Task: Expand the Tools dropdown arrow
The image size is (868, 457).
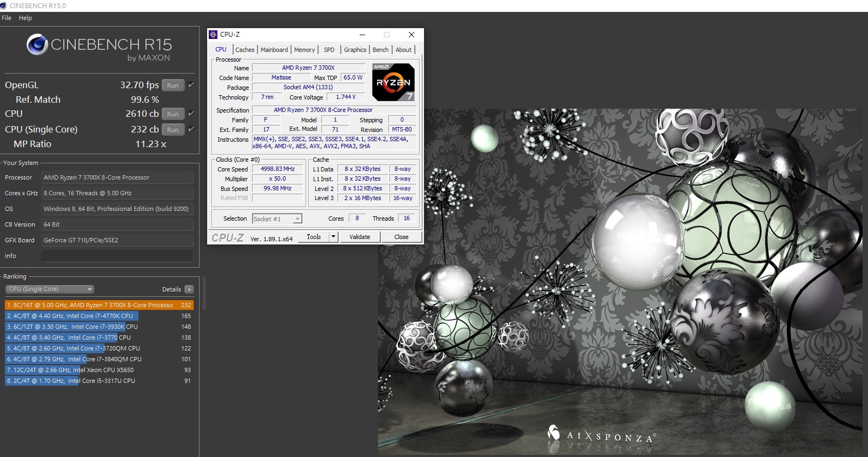Action: tap(334, 237)
